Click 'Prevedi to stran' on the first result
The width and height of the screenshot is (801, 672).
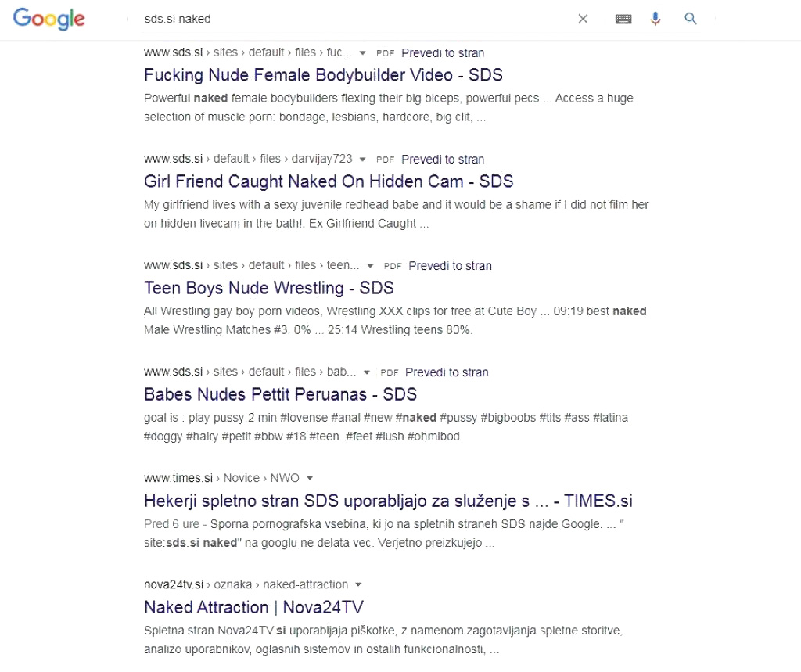(x=443, y=52)
